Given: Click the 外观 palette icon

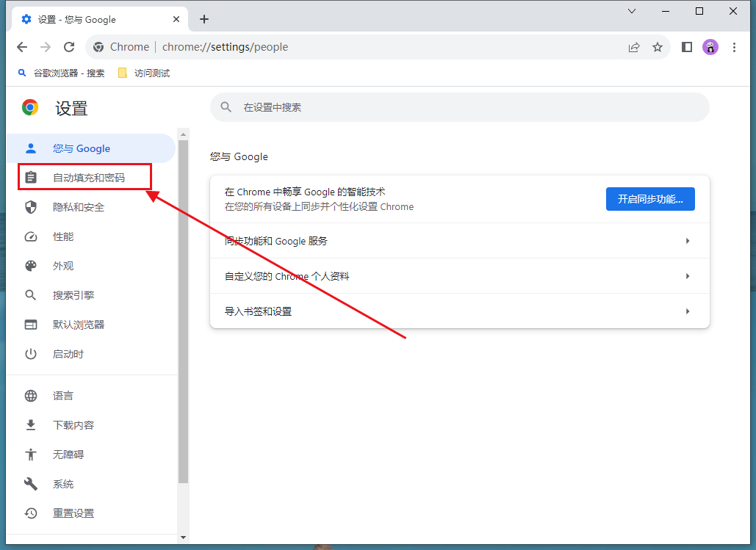Looking at the screenshot, I should click(x=31, y=266).
